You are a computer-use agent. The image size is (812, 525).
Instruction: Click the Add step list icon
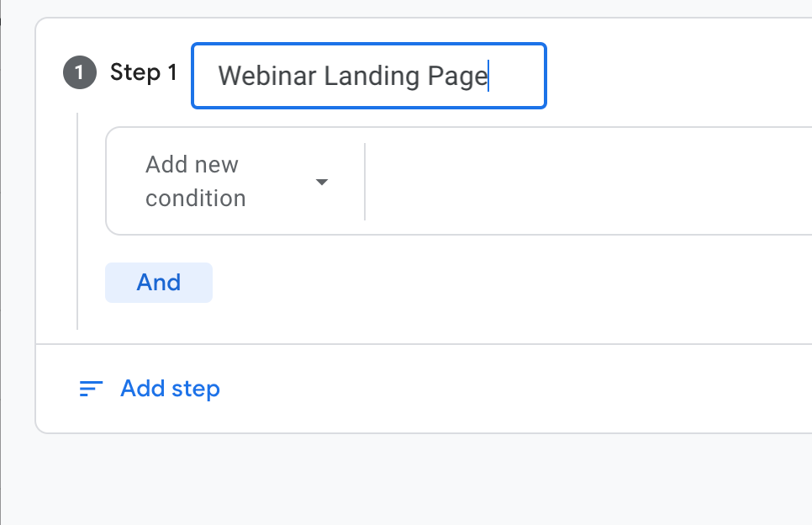pyautogui.click(x=91, y=389)
